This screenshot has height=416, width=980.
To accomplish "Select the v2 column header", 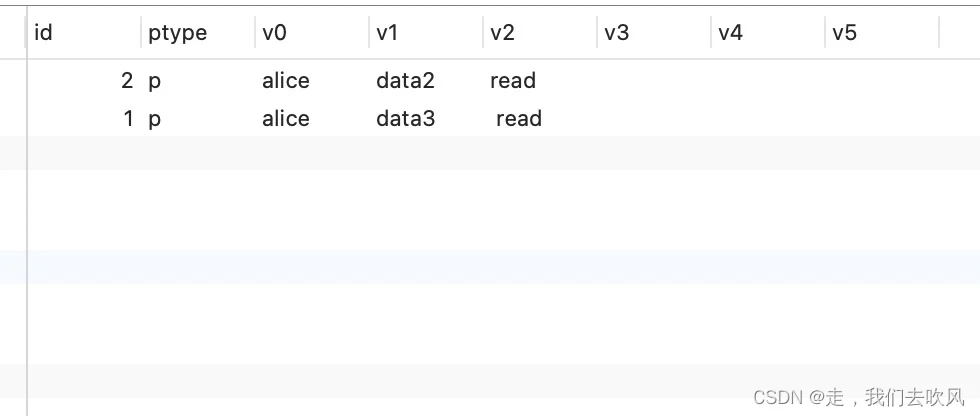I will 540,32.
